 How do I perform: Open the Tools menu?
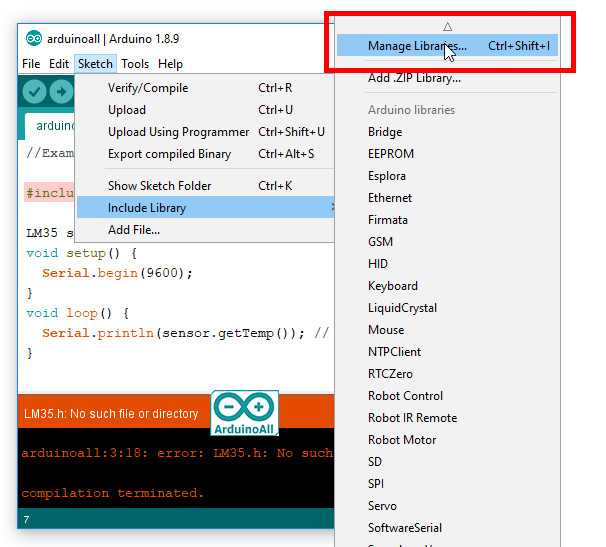pos(135,64)
